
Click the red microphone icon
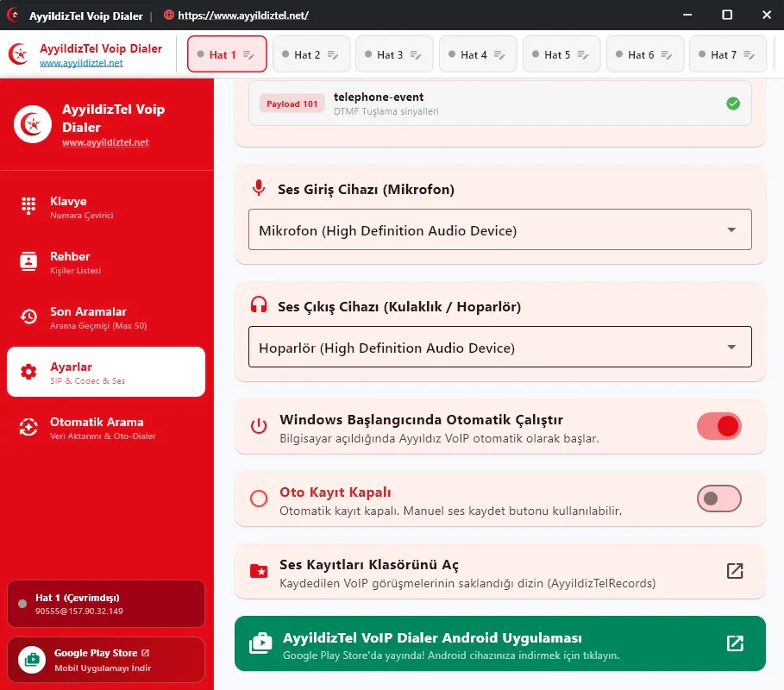[x=259, y=188]
